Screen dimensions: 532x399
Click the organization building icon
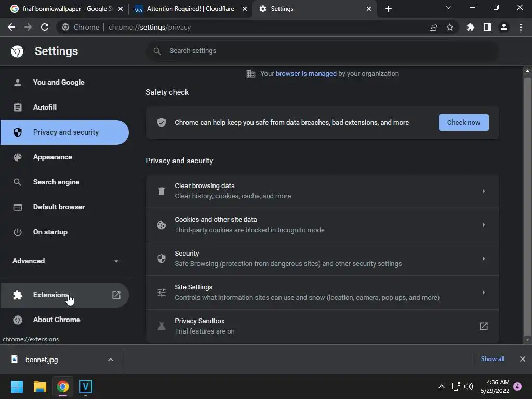(x=251, y=74)
